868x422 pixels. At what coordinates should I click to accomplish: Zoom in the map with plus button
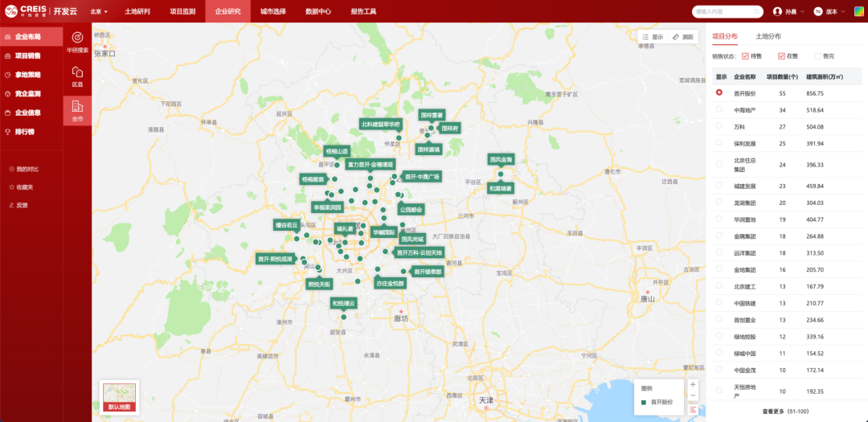coord(693,384)
